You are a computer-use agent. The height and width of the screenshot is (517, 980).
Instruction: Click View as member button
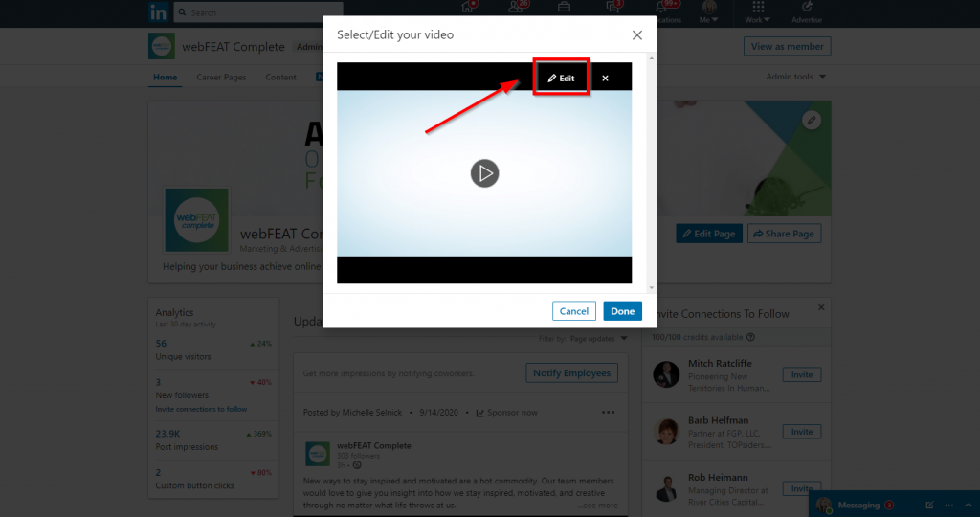click(x=787, y=46)
